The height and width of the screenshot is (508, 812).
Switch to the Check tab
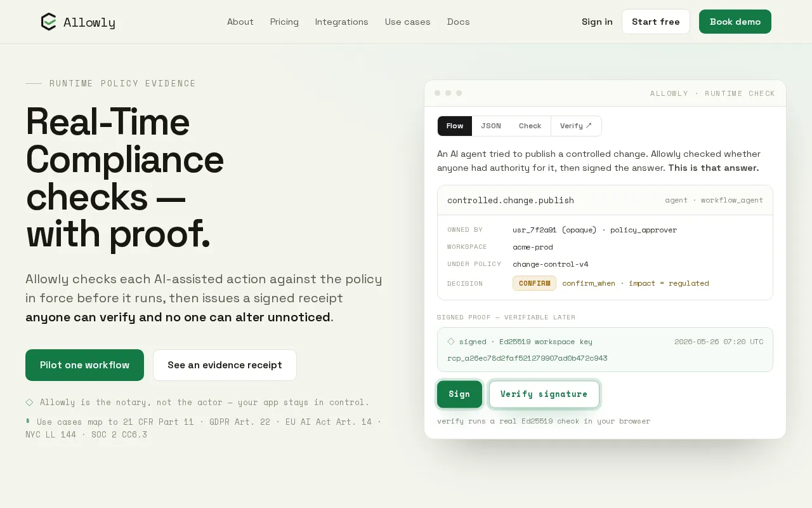click(530, 126)
